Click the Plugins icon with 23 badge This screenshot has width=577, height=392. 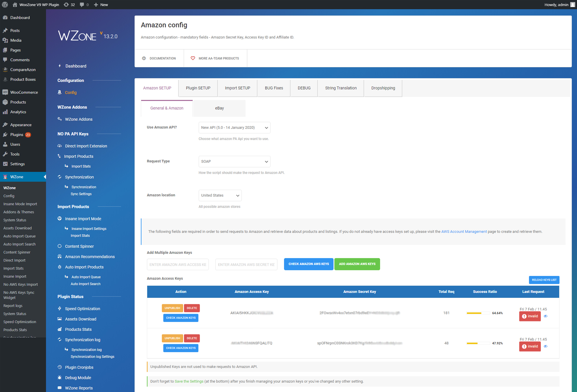pyautogui.click(x=5, y=135)
